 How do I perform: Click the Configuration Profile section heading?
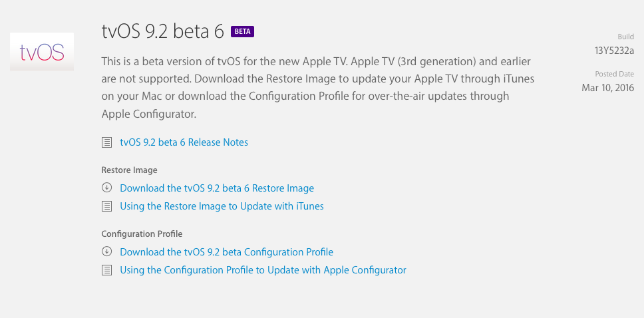[142, 234]
